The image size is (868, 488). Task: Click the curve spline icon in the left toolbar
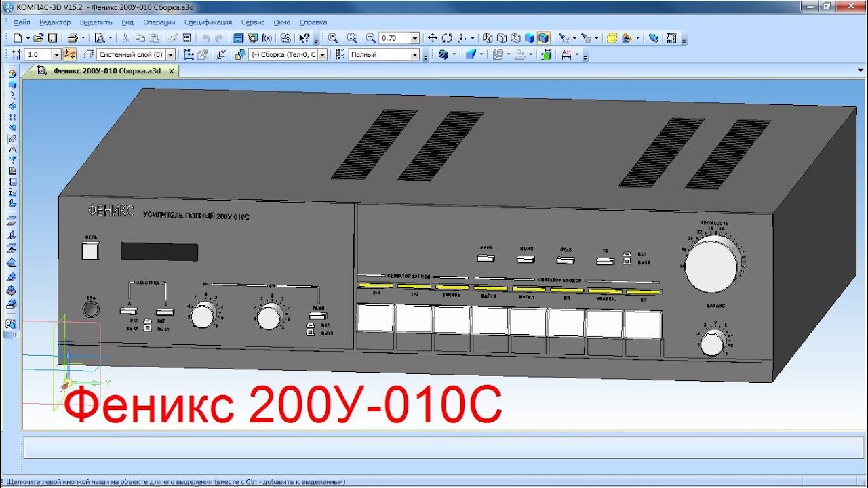pyautogui.click(x=12, y=95)
